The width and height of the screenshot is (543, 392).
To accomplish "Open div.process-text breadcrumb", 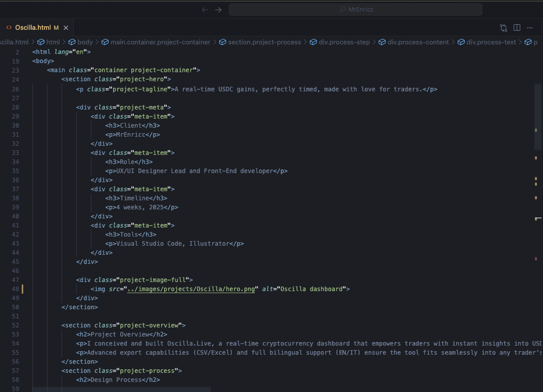I will coord(491,42).
